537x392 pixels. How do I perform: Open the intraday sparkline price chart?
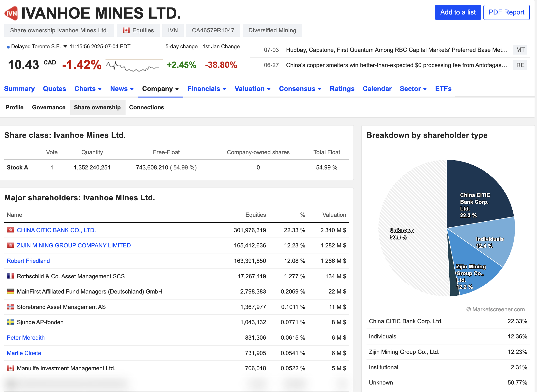click(x=134, y=65)
